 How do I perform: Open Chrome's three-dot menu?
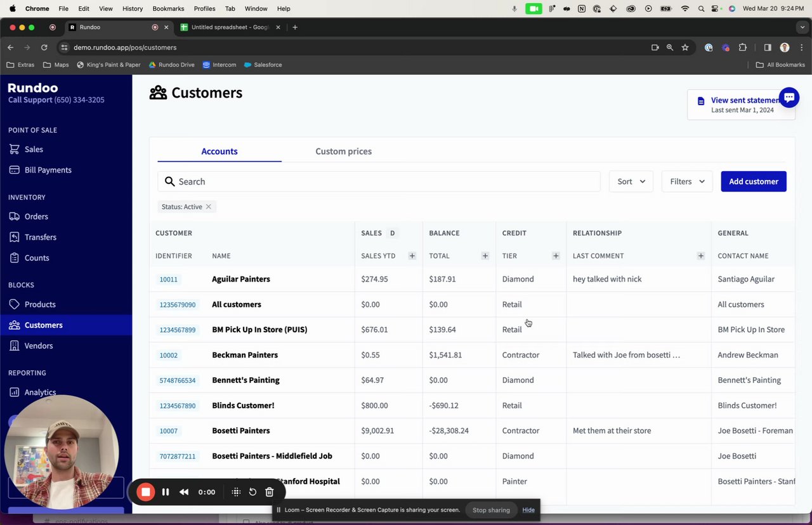801,48
